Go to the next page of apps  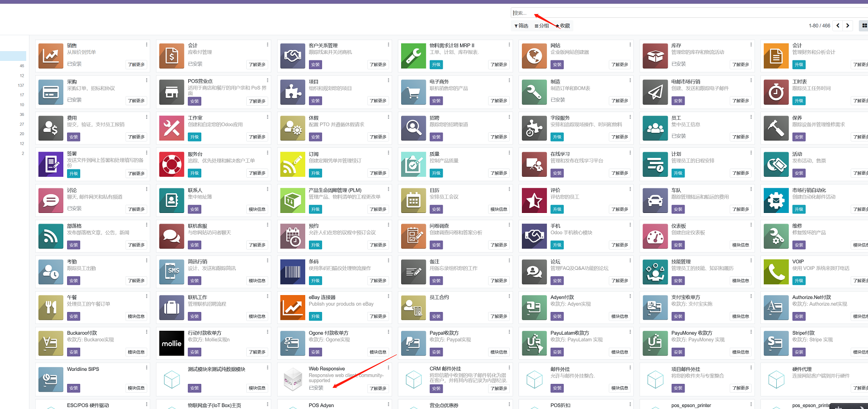pos(848,26)
